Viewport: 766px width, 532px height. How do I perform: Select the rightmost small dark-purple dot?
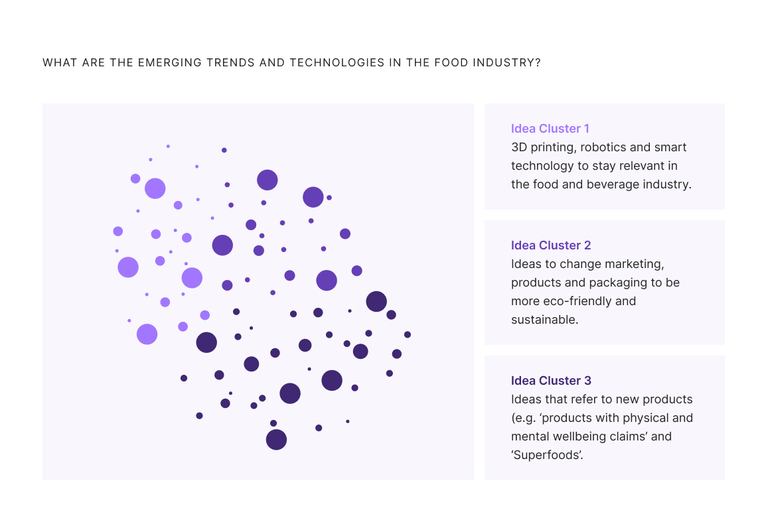408,334
